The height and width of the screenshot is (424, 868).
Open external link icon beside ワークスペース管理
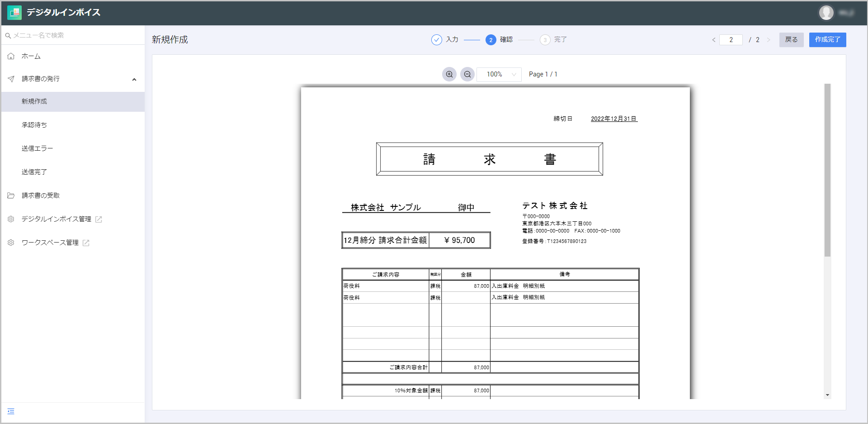(86, 243)
